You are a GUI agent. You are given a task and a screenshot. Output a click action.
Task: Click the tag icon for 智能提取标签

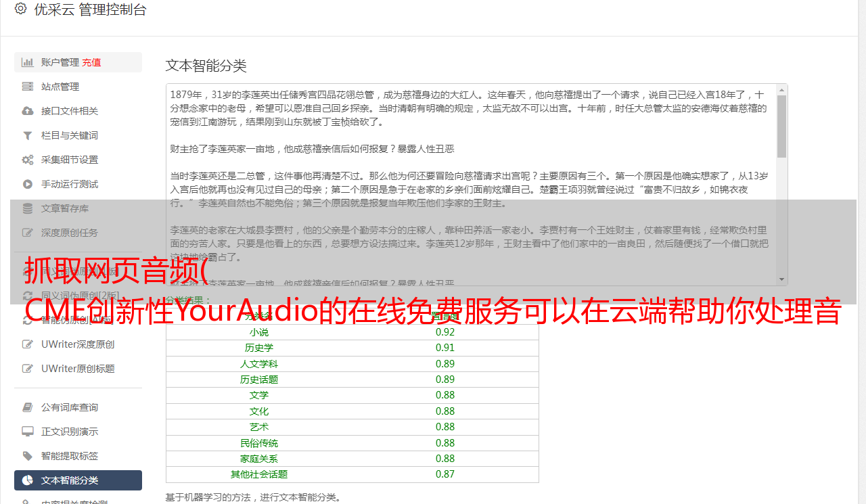point(28,456)
